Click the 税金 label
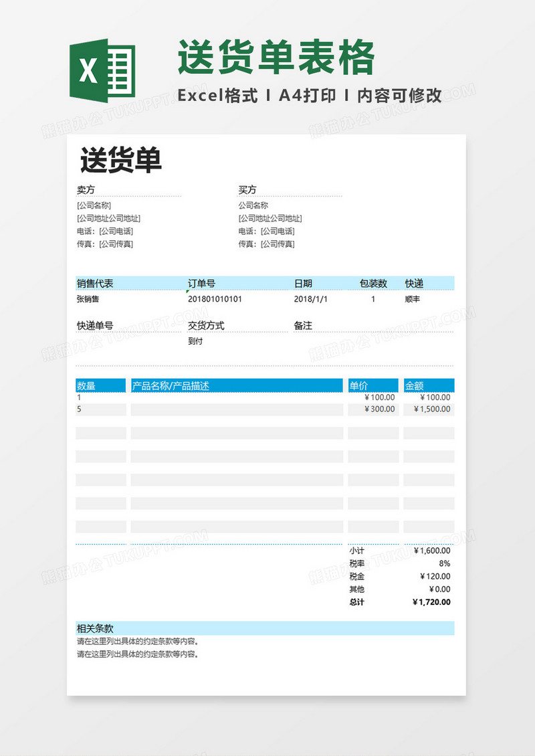 356,576
